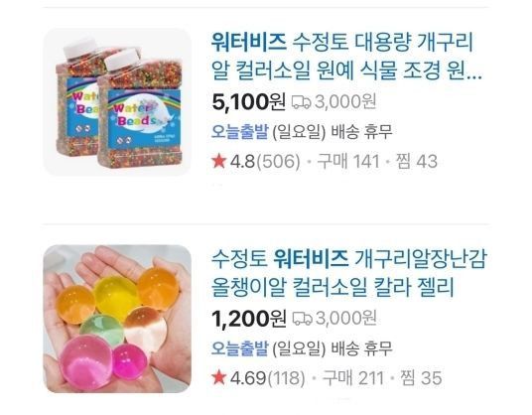The height and width of the screenshot is (415, 532).
Task: Click the 3,000원 shipping fee on the first product
Action: click(345, 102)
